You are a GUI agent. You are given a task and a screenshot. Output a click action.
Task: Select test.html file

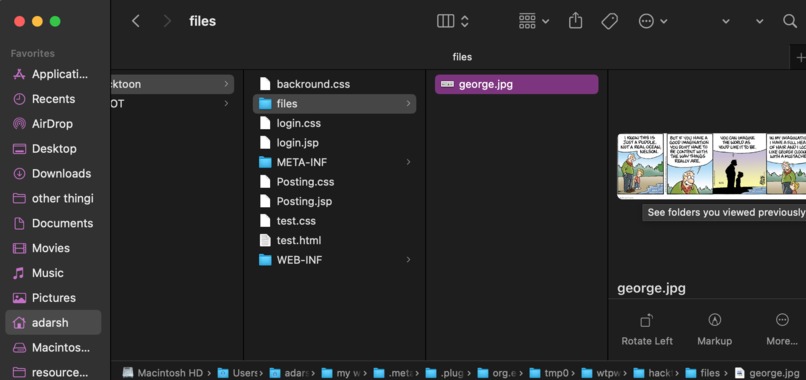(335, 240)
